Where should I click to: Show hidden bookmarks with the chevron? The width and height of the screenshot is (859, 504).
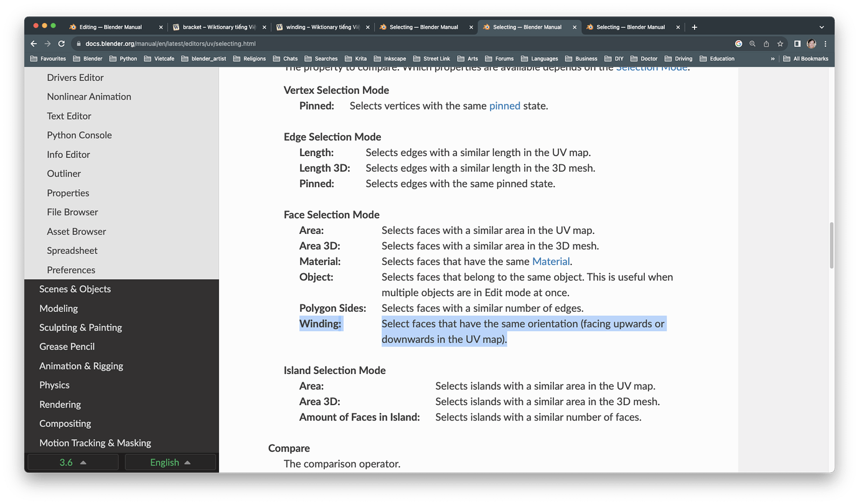772,58
